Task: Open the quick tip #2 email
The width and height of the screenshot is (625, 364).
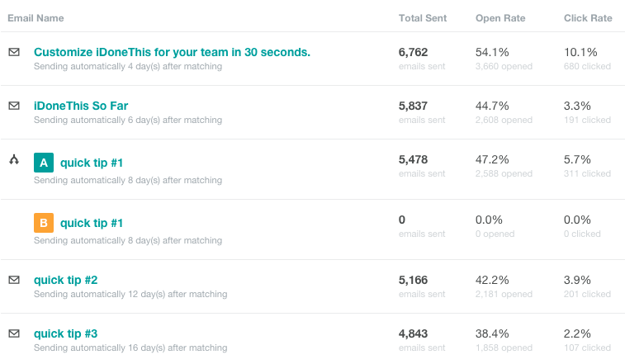Action: point(66,280)
